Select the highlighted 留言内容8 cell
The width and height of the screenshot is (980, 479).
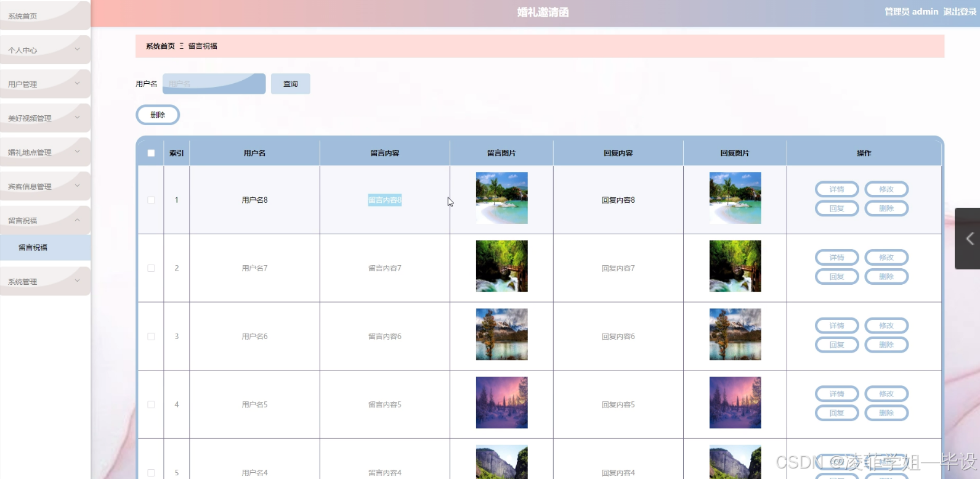(x=385, y=200)
